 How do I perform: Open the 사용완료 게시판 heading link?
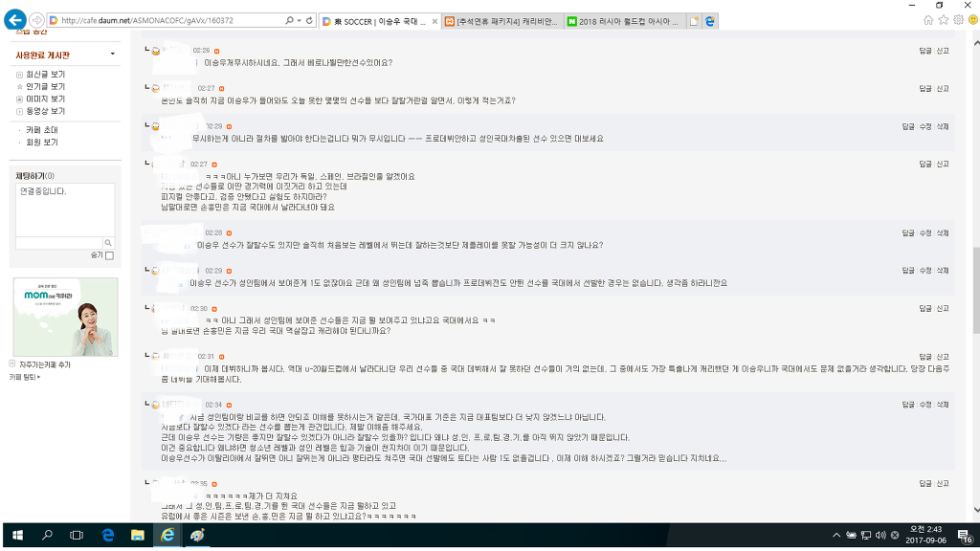(42, 55)
